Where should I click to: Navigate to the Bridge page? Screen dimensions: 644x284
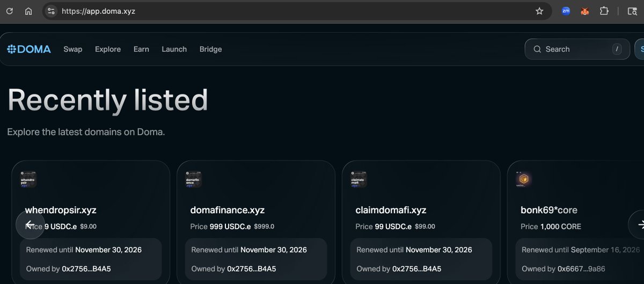[x=210, y=49]
